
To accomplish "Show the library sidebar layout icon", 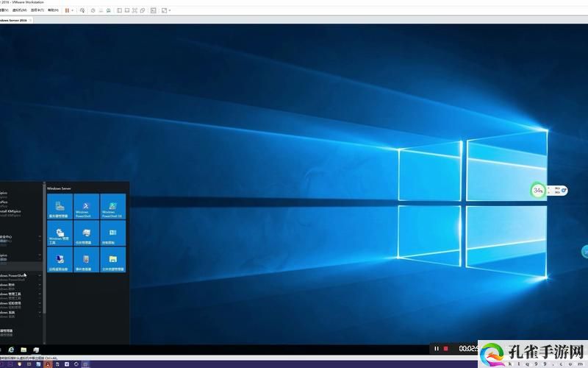I will [119, 10].
